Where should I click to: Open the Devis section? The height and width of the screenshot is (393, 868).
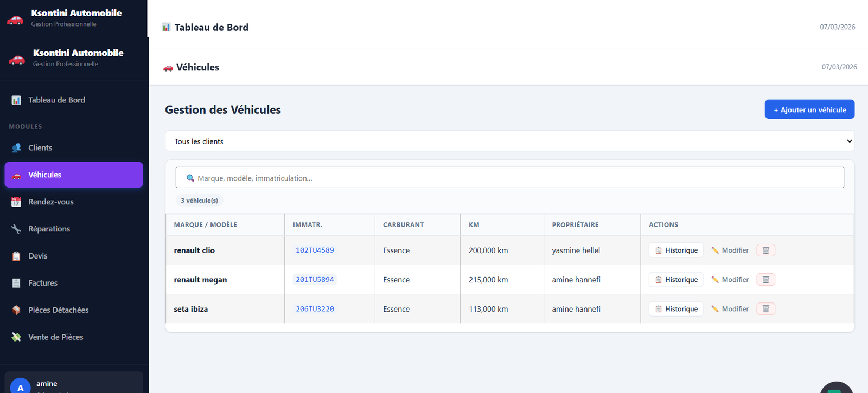tap(38, 256)
